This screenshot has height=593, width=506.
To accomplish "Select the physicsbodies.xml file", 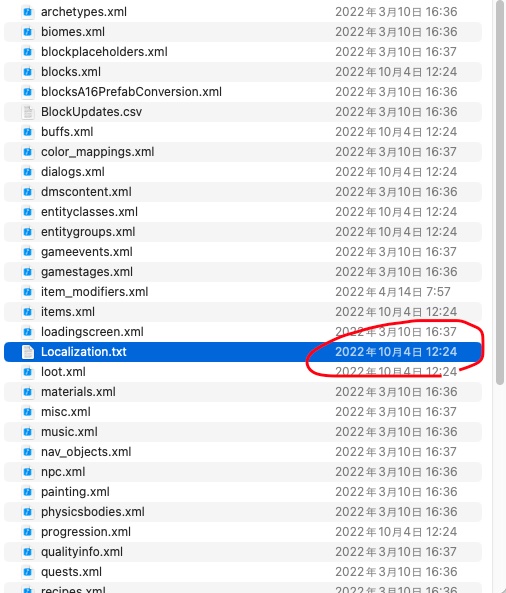I will (243, 512).
